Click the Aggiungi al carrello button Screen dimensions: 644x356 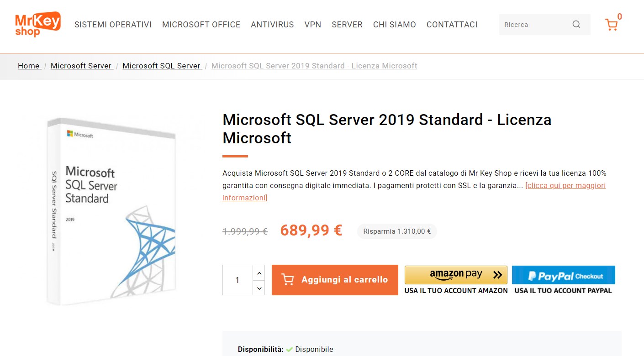pos(335,279)
